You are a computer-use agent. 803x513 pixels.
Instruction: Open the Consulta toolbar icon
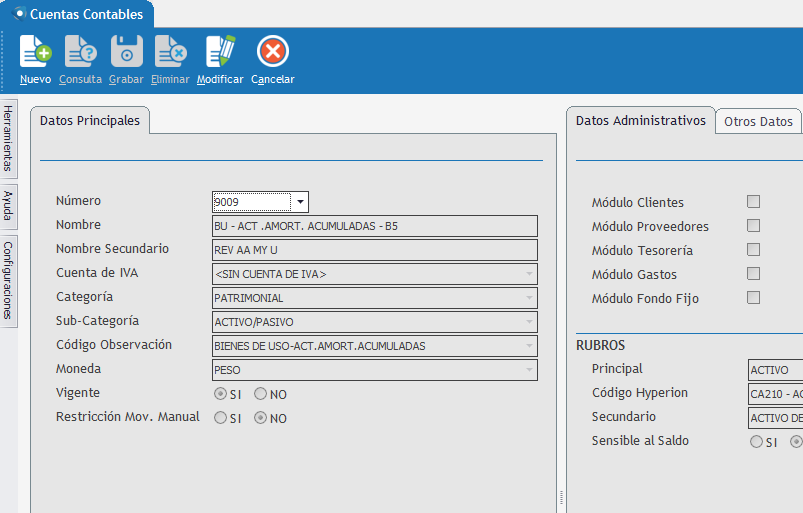pos(80,51)
